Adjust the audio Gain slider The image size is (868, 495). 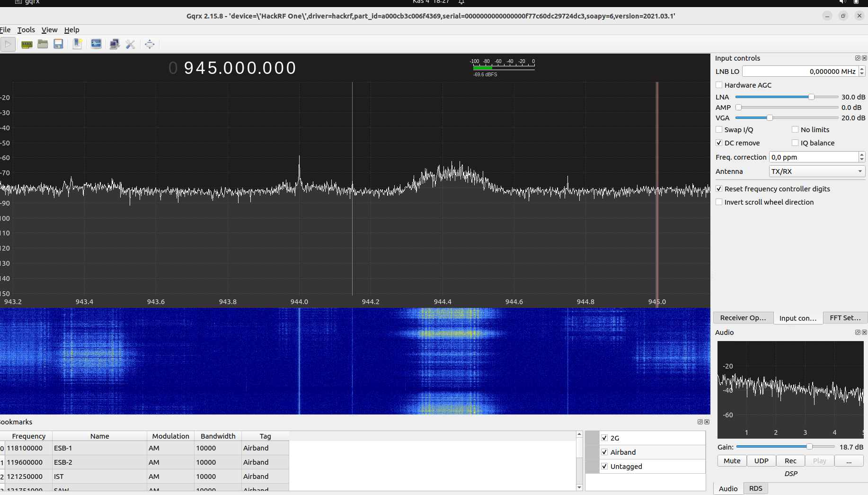(x=809, y=447)
